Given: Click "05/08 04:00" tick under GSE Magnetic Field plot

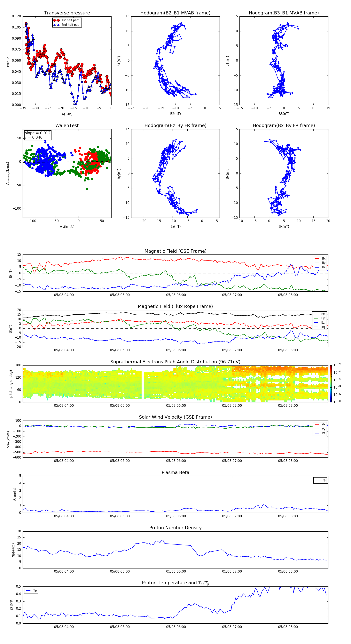Looking at the screenshot, I should point(64,295).
